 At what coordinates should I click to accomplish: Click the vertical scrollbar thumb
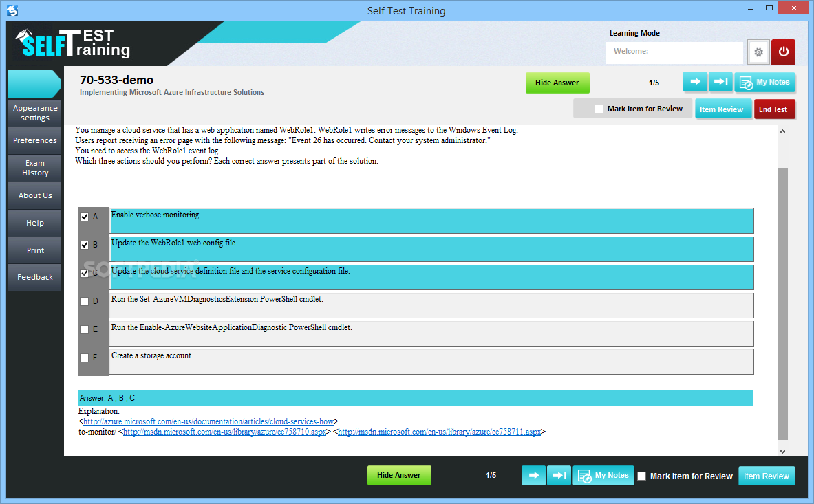[x=782, y=304]
